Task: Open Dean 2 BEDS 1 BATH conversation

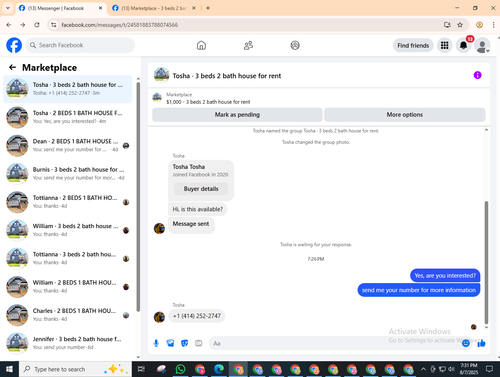Action: pyautogui.click(x=68, y=145)
